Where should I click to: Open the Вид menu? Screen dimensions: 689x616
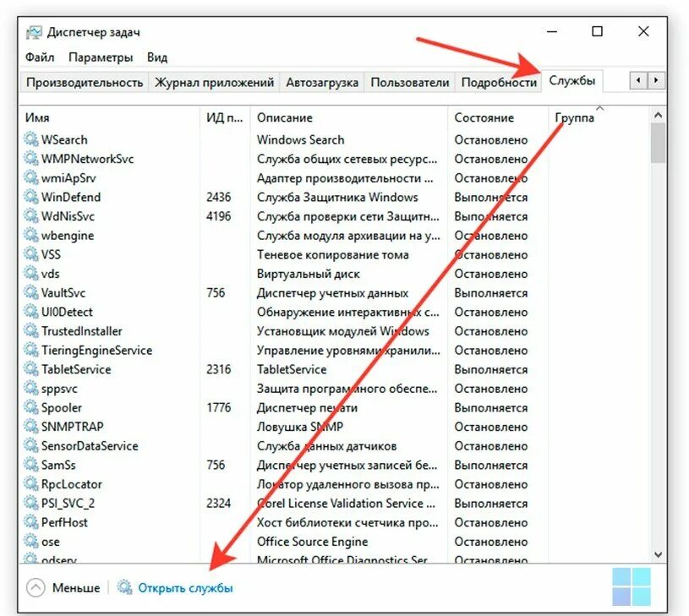click(x=157, y=57)
